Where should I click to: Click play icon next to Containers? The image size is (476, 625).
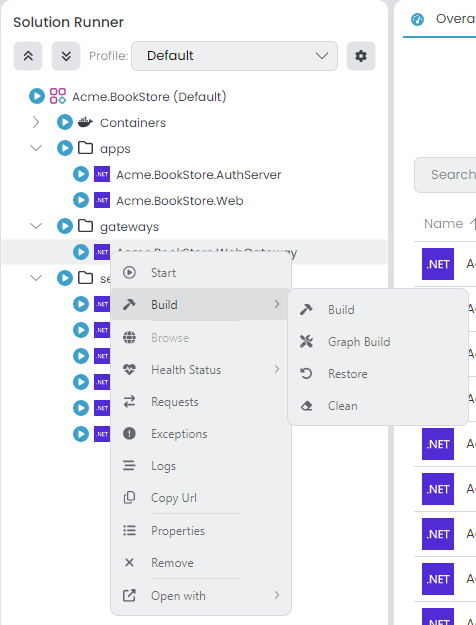coord(65,122)
